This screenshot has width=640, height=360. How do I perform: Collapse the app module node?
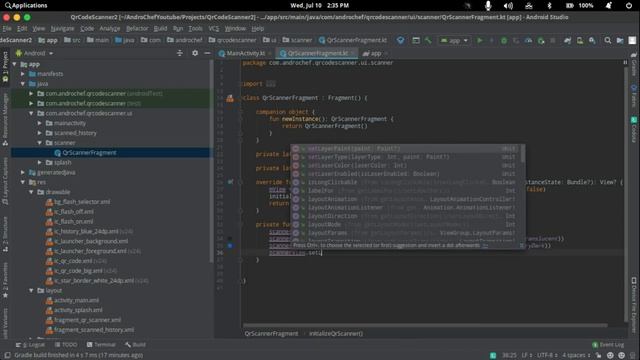pyautogui.click(x=15, y=64)
